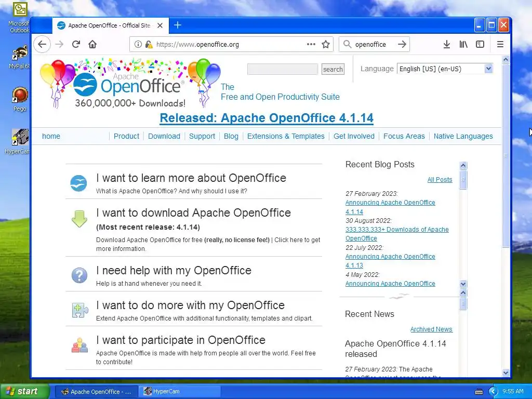Open the Blog nav item

[231, 136]
